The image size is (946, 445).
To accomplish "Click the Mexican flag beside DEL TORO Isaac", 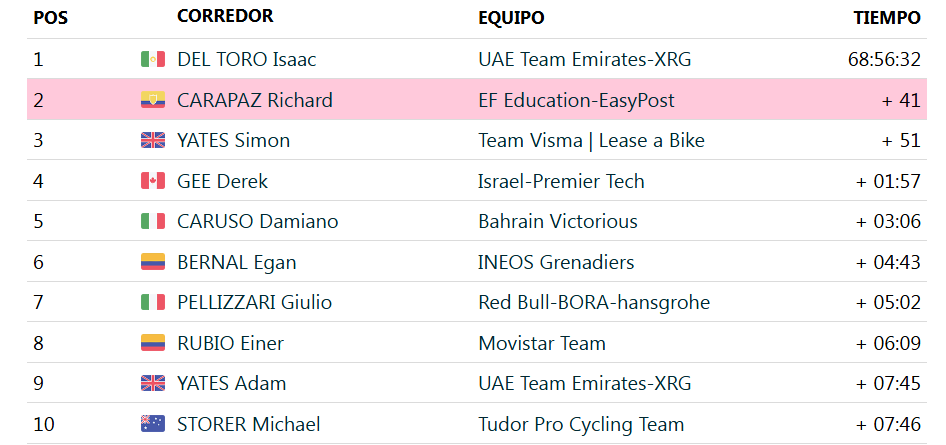I will point(153,59).
